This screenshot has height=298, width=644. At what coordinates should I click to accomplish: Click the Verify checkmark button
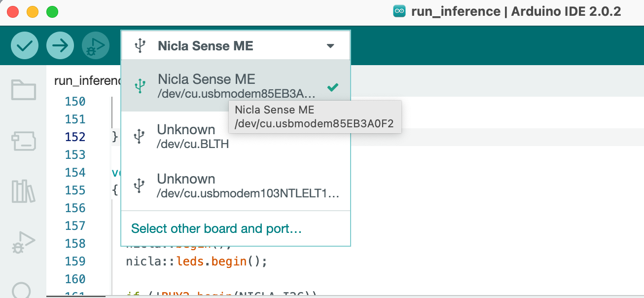click(24, 46)
